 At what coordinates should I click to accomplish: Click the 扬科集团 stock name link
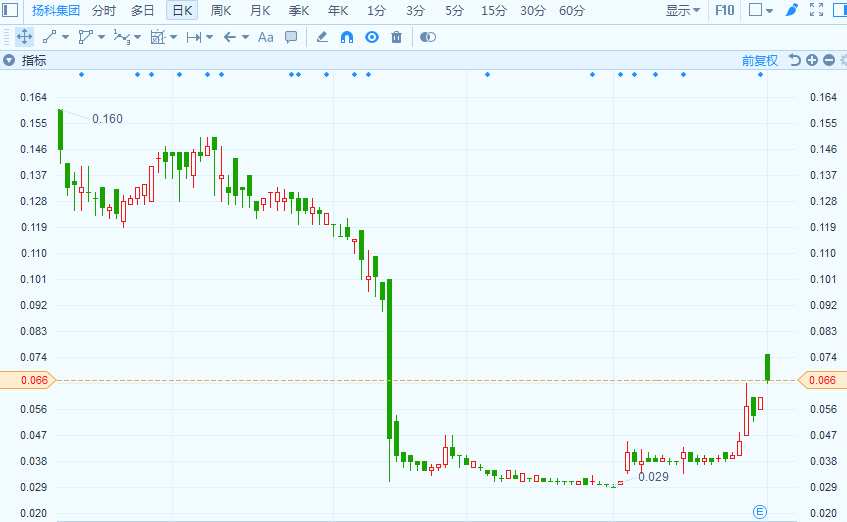coord(56,10)
